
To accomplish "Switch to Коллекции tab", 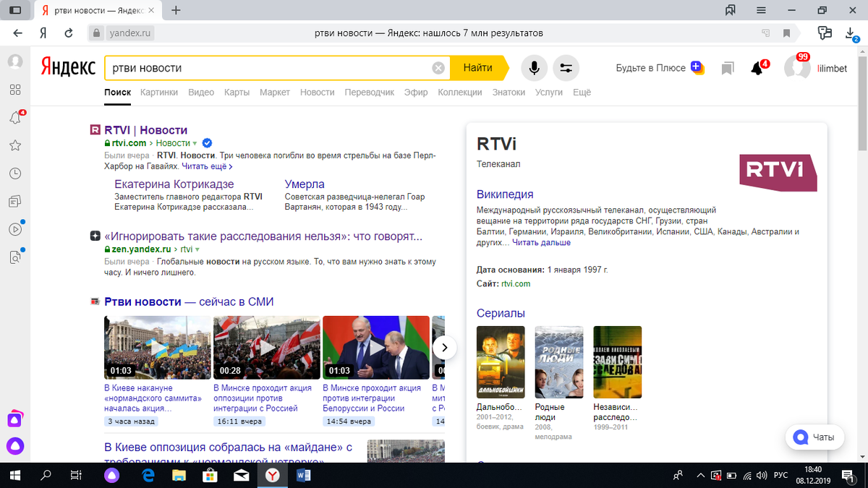I will (x=460, y=93).
